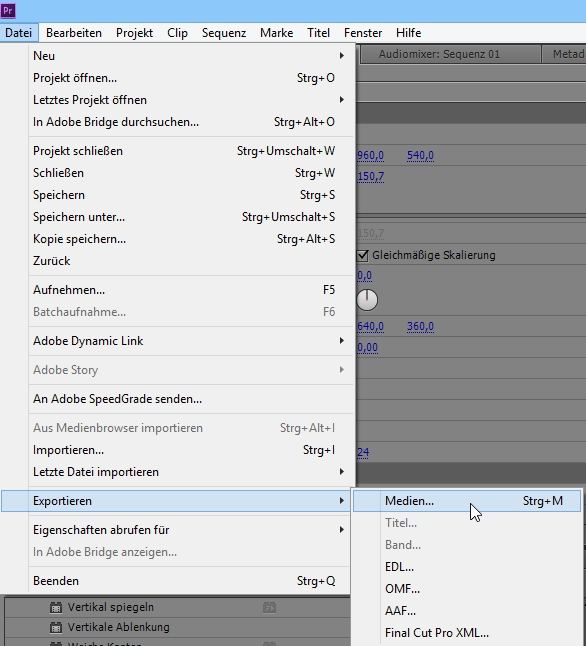Click the 0,0 rotation value
The height and width of the screenshot is (646, 586).
point(364,275)
